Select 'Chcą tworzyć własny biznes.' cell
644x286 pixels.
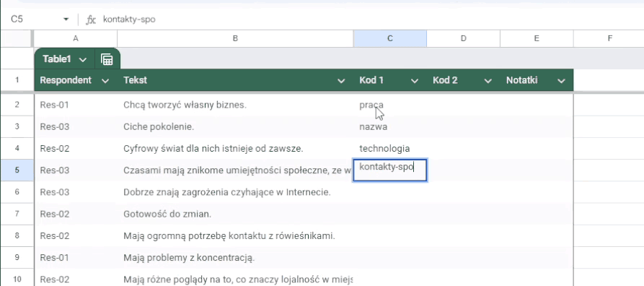point(235,105)
